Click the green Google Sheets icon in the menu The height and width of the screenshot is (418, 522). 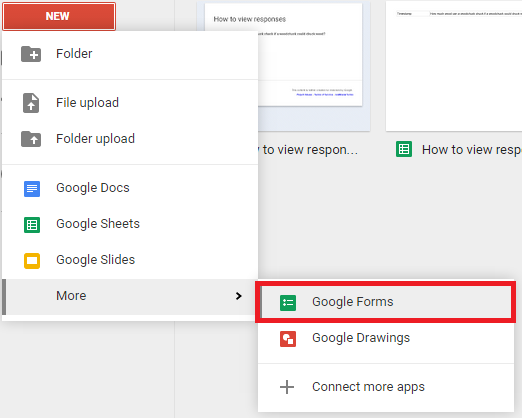32,225
